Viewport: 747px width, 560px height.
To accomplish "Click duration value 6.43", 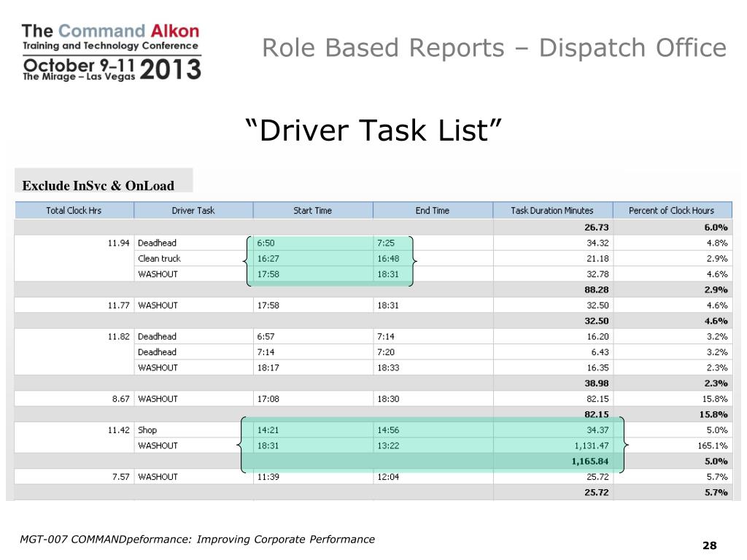I will click(x=600, y=352).
